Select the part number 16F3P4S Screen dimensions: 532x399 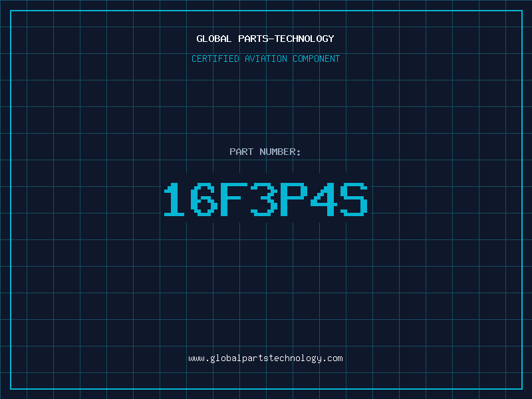[265, 199]
